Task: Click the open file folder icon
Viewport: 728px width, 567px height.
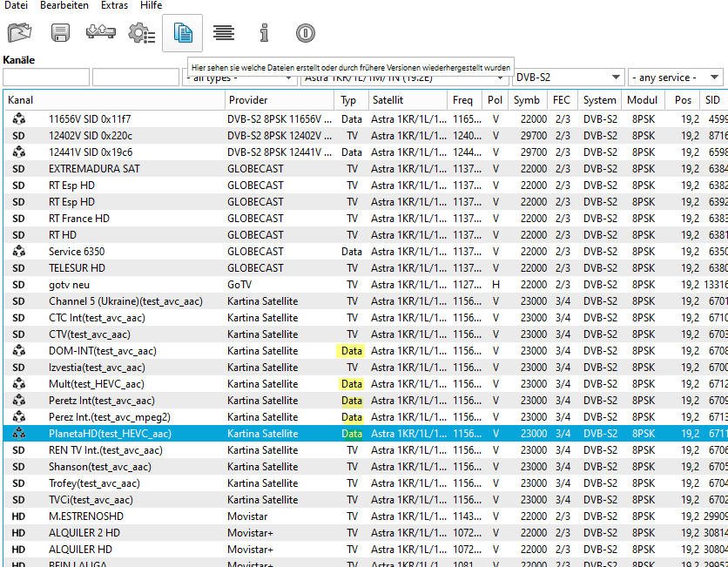Action: coord(19,33)
